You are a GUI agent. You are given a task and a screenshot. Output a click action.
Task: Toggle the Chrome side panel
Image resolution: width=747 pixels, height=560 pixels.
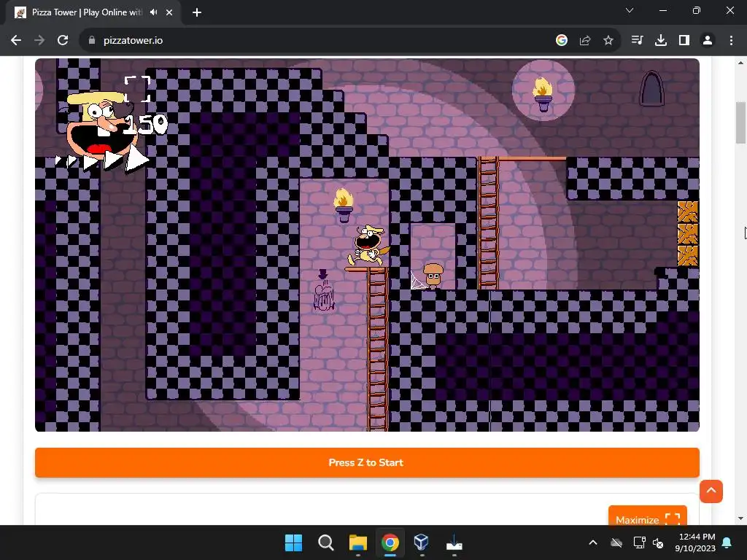point(684,41)
